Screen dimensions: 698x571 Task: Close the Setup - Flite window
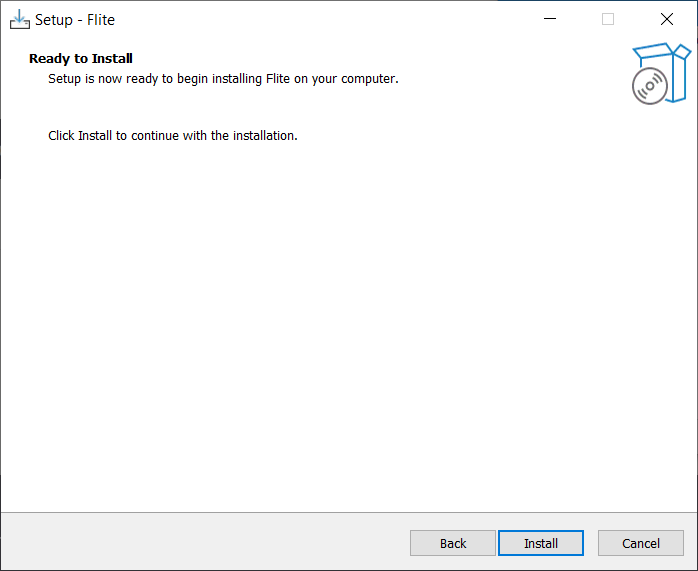click(x=667, y=19)
